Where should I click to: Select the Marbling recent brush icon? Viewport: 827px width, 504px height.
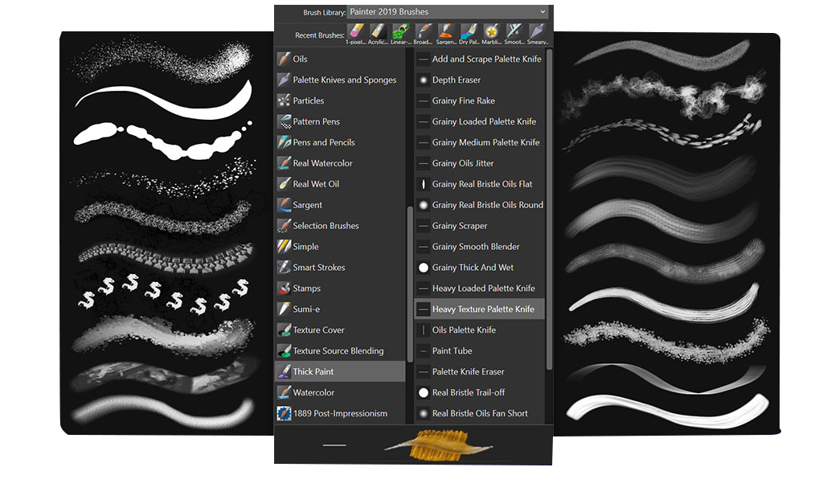pos(491,31)
